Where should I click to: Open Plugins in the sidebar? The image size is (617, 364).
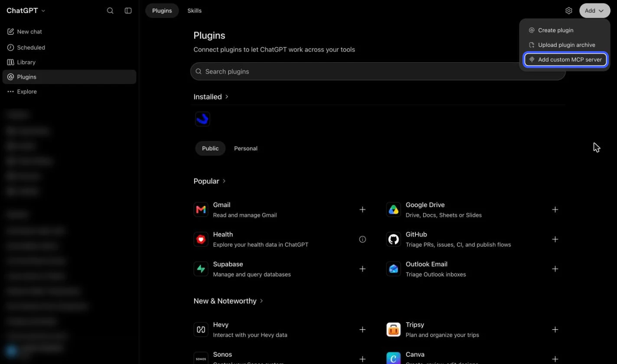coord(69,77)
